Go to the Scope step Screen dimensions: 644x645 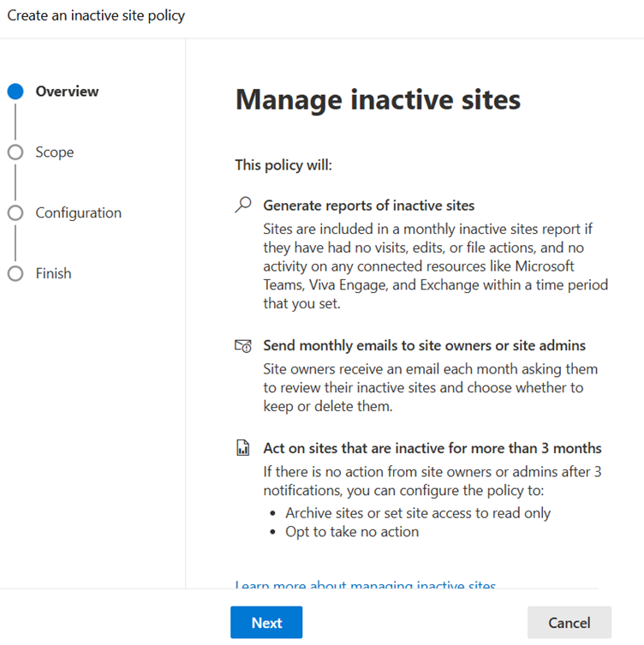coord(55,152)
